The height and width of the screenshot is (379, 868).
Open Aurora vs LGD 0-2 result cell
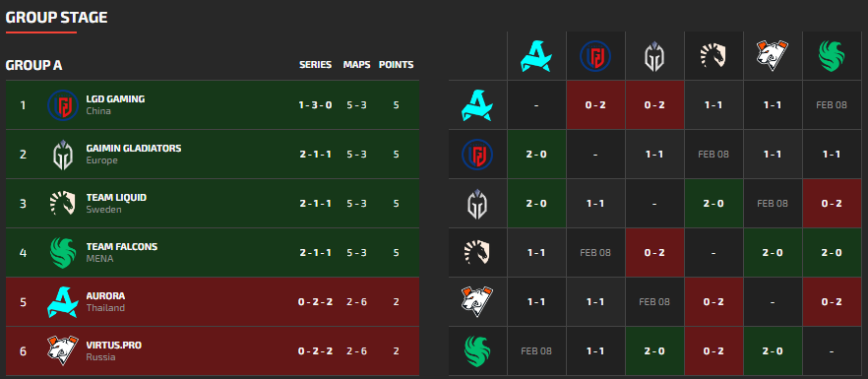coord(595,104)
